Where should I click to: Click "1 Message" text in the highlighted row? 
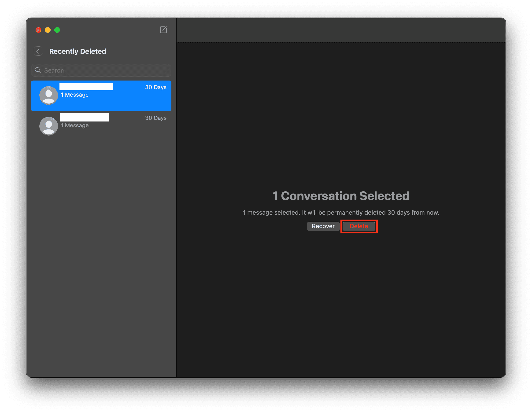point(74,95)
